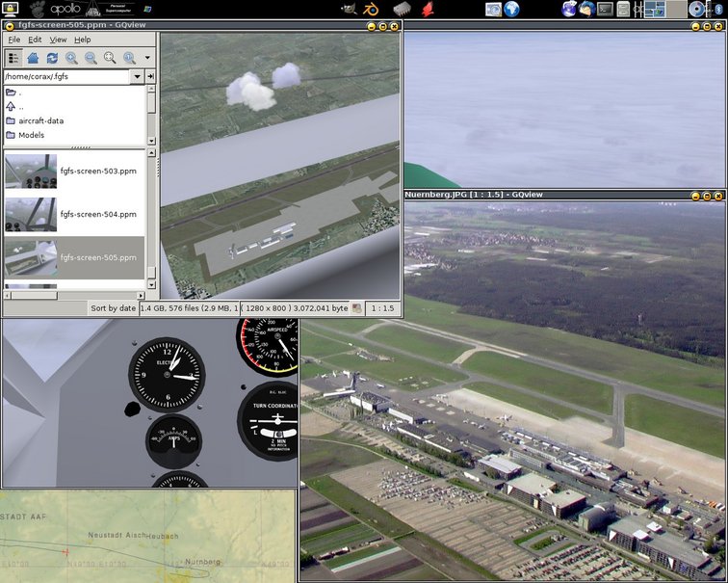The width and height of the screenshot is (728, 583).
Task: Toggle thumbnail list view in GQview toolbar
Action: tap(13, 58)
